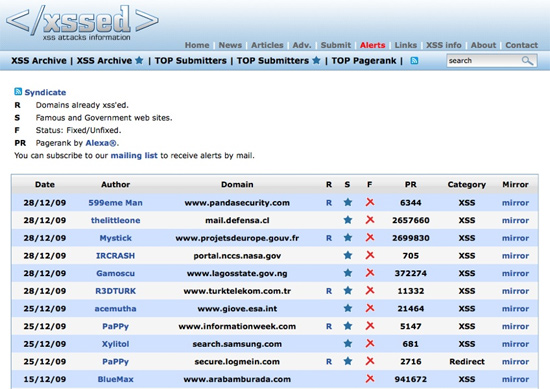The width and height of the screenshot is (550, 389).
Task: Open author Xylitol profile
Action: (x=115, y=344)
